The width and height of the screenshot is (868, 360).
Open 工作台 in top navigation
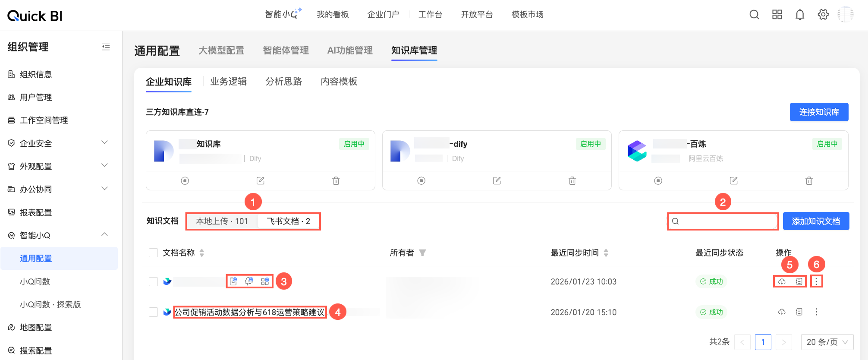tap(431, 15)
